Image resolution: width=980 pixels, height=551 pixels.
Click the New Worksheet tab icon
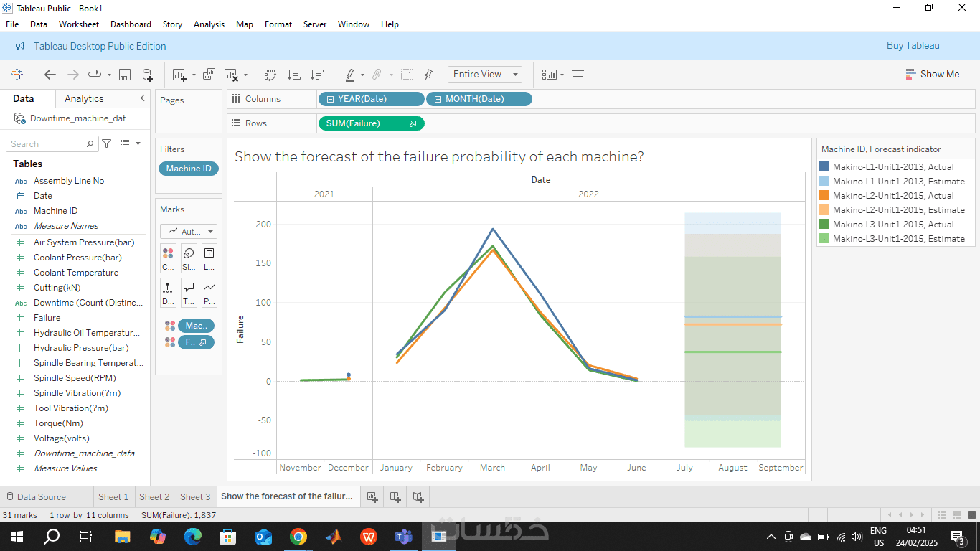pyautogui.click(x=372, y=496)
